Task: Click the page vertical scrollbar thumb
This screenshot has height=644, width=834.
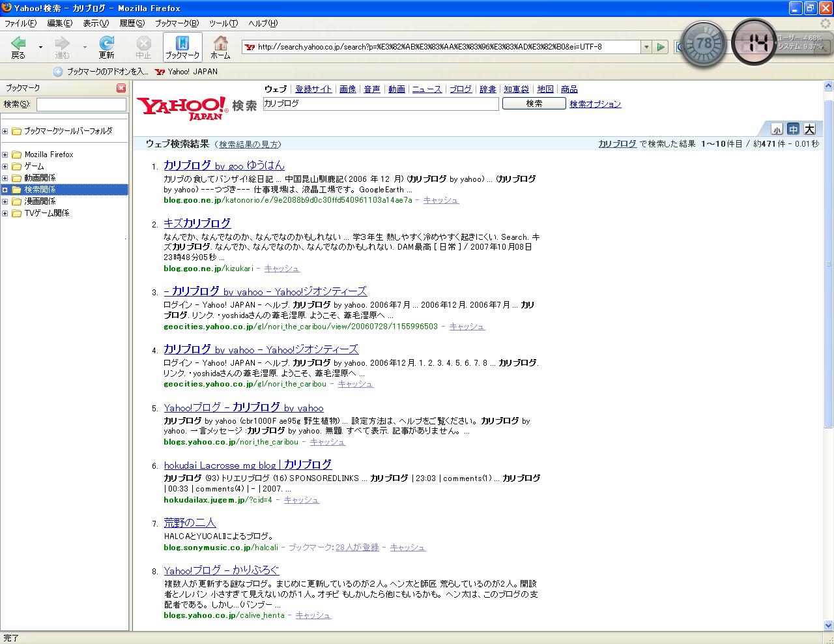Action: tap(829, 264)
